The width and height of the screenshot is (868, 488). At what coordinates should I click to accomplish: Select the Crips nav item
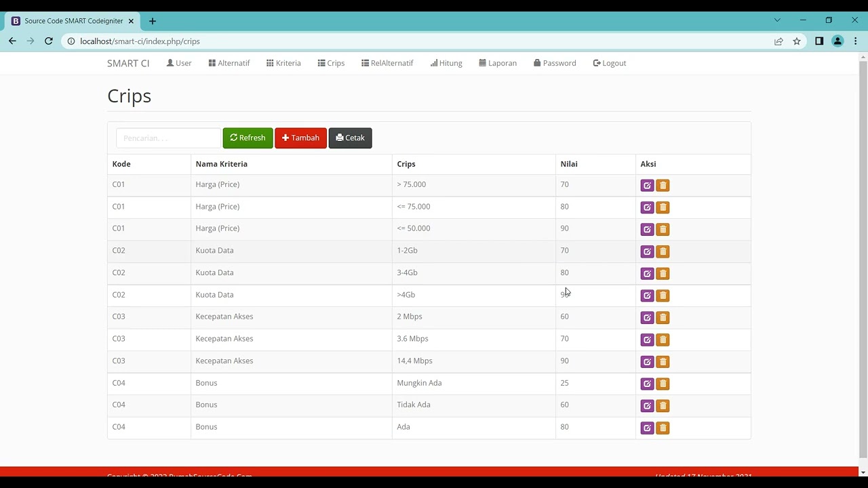click(331, 63)
